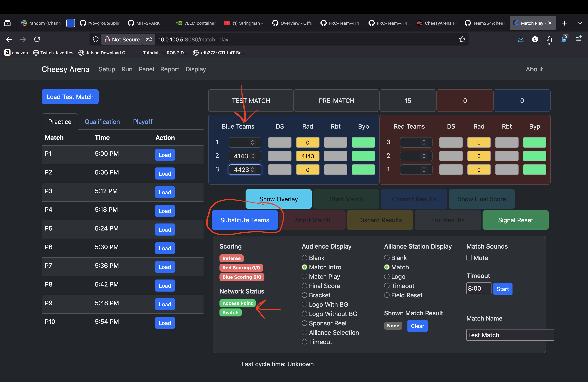Viewport: 588px width, 382px height.
Task: Click stepper on Red station 3 team field
Action: click(424, 142)
